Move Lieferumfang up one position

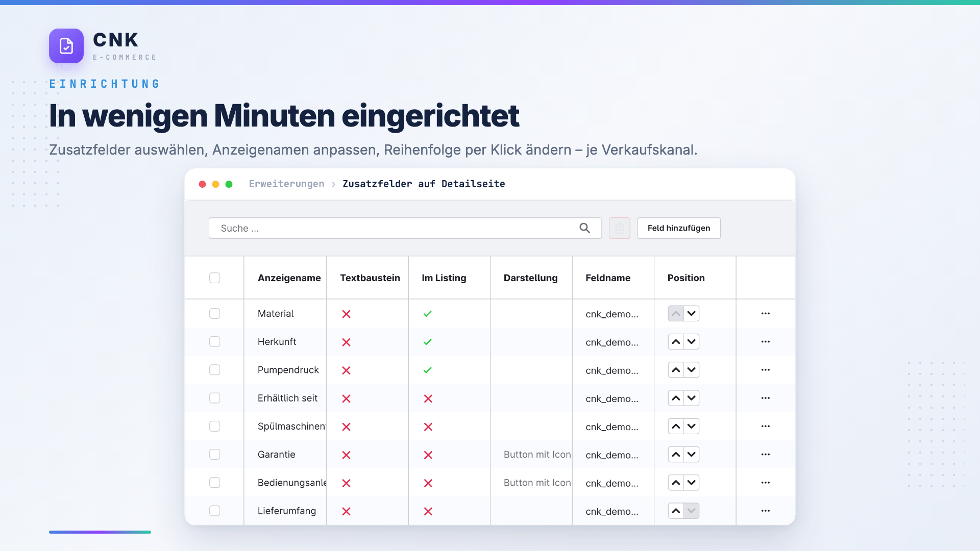[x=676, y=510]
